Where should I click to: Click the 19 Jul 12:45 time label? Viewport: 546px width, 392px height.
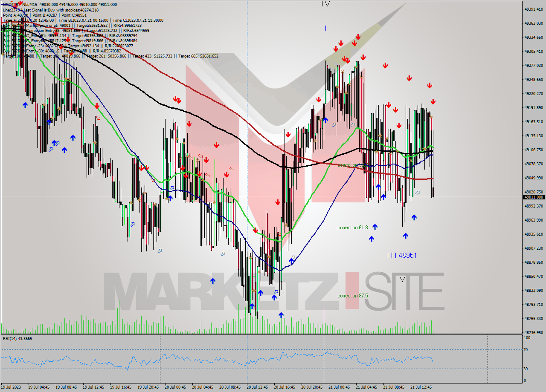click(x=93, y=387)
